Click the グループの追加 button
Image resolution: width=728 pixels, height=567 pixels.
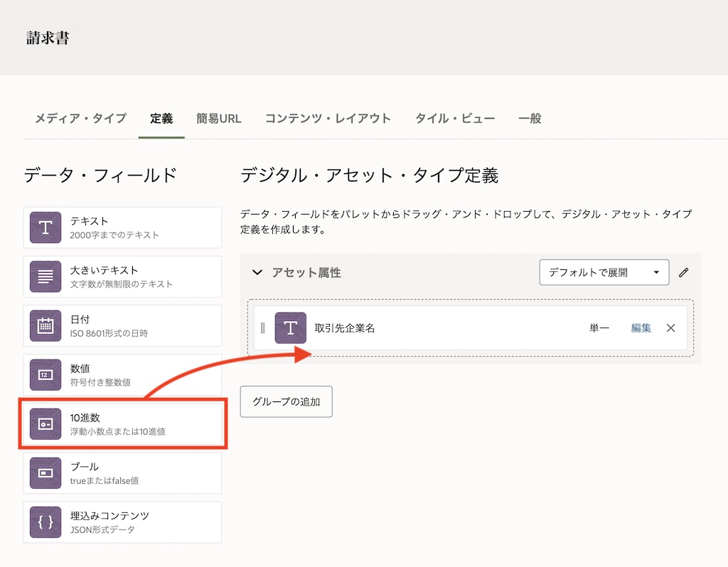pos(286,401)
